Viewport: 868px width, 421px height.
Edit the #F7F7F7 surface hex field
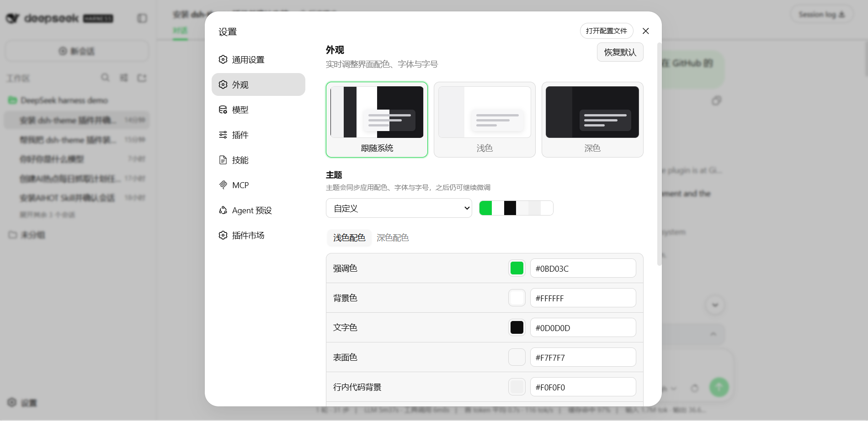(583, 357)
